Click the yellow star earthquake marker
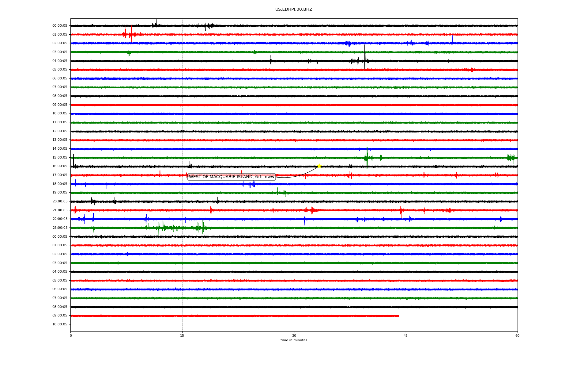 point(319,166)
